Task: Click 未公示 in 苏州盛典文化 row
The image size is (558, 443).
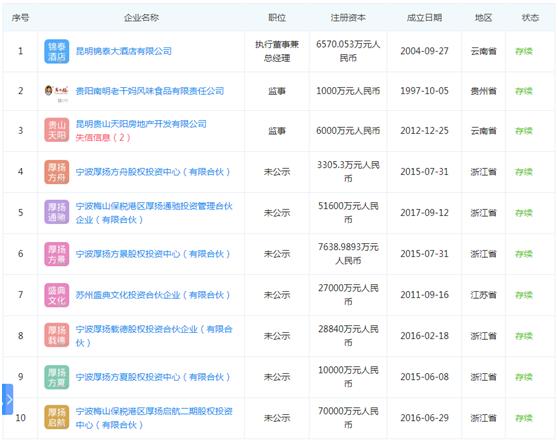Action: [277, 295]
